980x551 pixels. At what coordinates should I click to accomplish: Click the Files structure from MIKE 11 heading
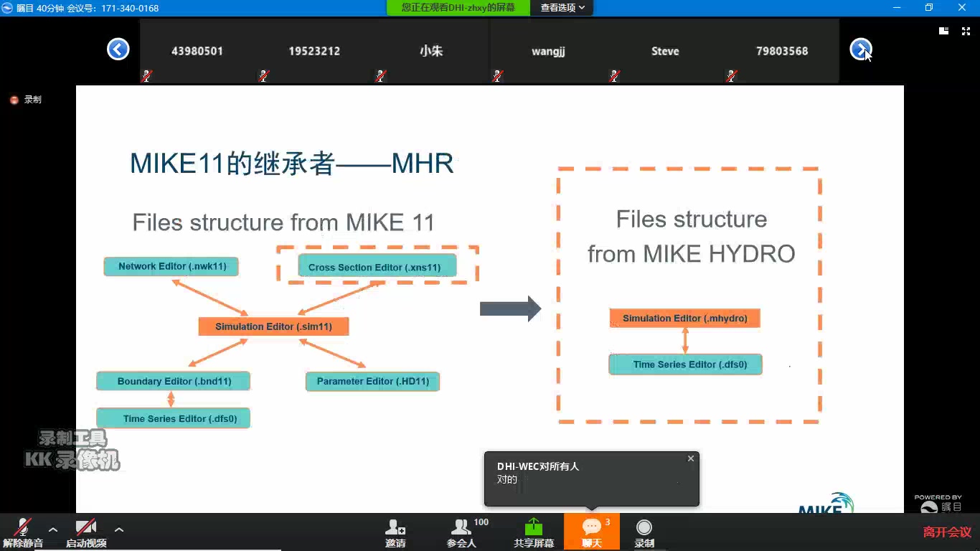point(283,222)
